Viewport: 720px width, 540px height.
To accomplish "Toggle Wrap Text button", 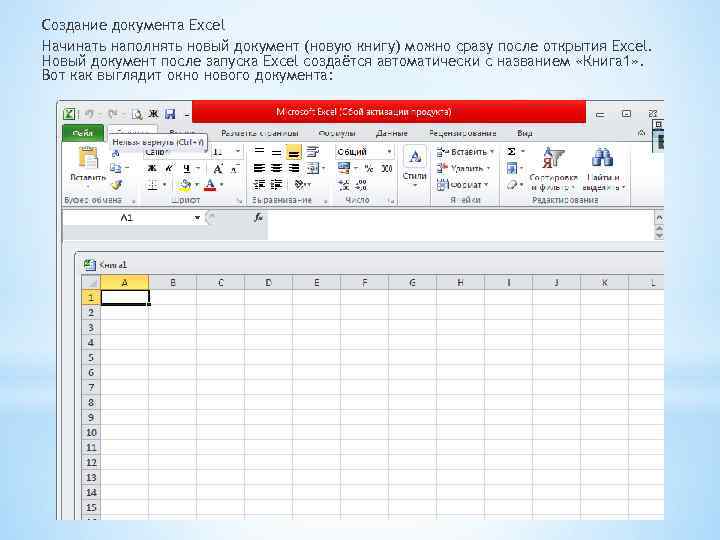I will [313, 152].
